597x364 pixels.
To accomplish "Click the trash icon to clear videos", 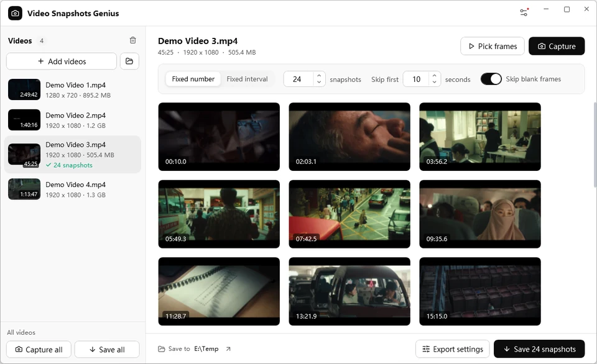I will (x=133, y=40).
